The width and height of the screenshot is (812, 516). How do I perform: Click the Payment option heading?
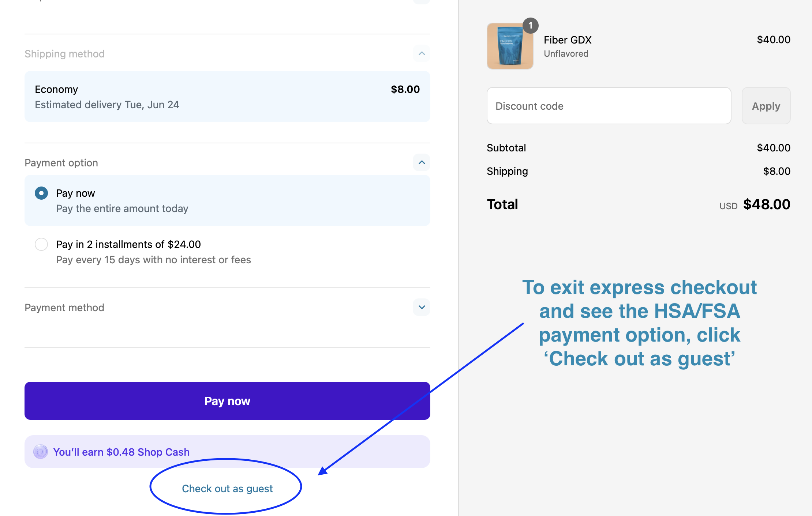(61, 163)
